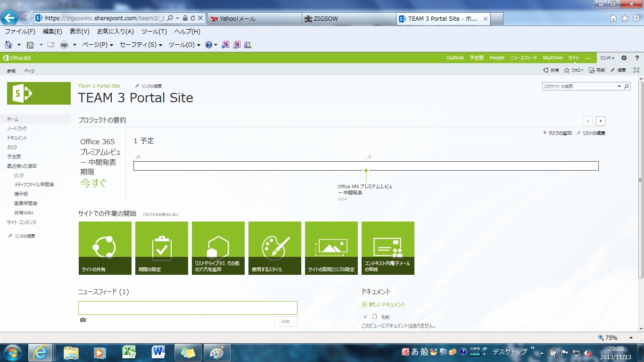This screenshot has height=362, width=644.
Task: Open SkyDrive in the Office 365 bar
Action: (x=553, y=58)
